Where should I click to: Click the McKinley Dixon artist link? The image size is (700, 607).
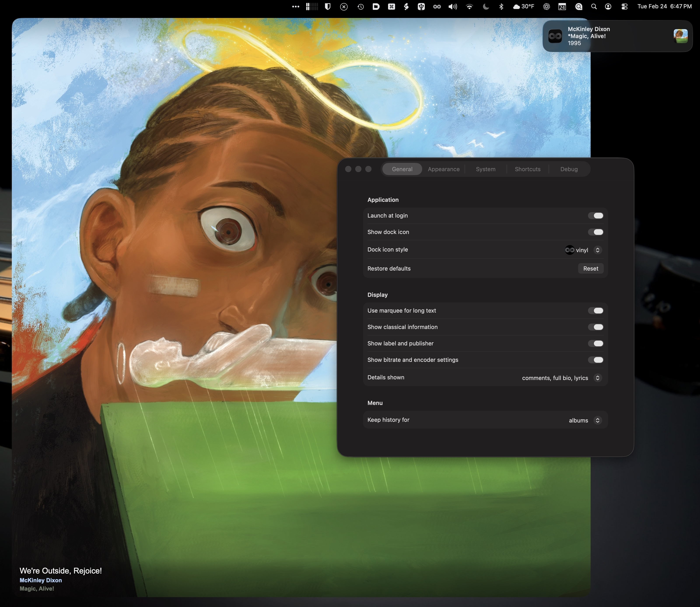coord(41,580)
